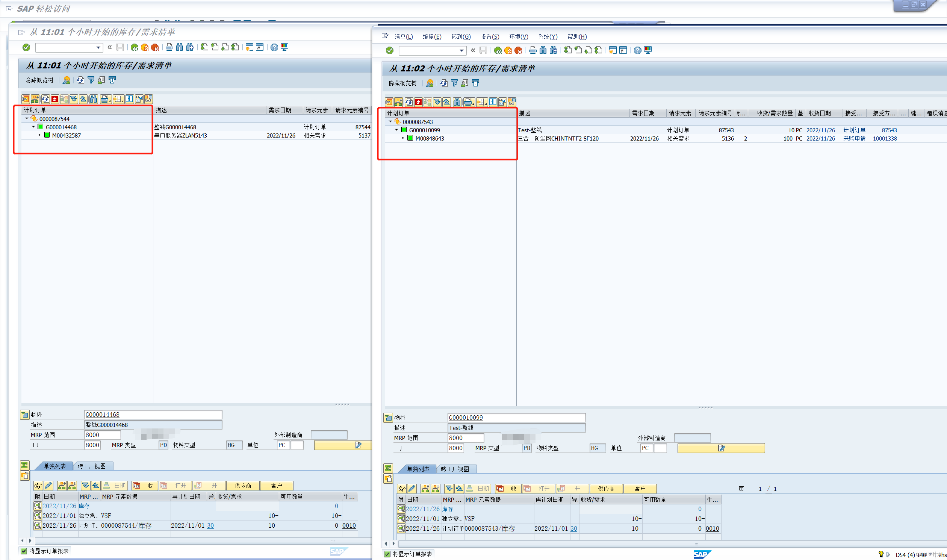The height and width of the screenshot is (560, 947).
Task: Click Expand All icon in 11:02 tree toolbar
Action: point(437,102)
